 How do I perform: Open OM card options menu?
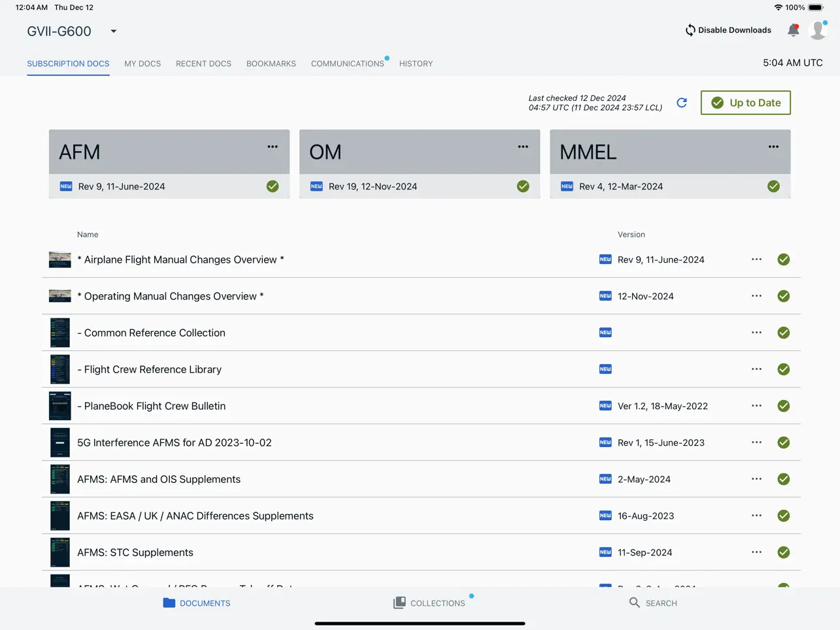pos(523,147)
